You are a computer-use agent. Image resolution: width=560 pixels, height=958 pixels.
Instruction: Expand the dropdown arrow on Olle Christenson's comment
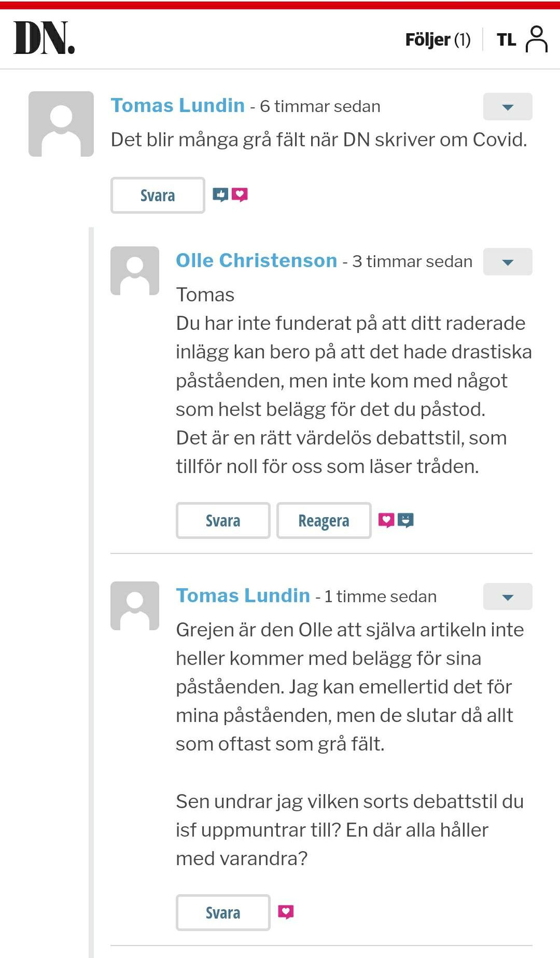point(508,261)
